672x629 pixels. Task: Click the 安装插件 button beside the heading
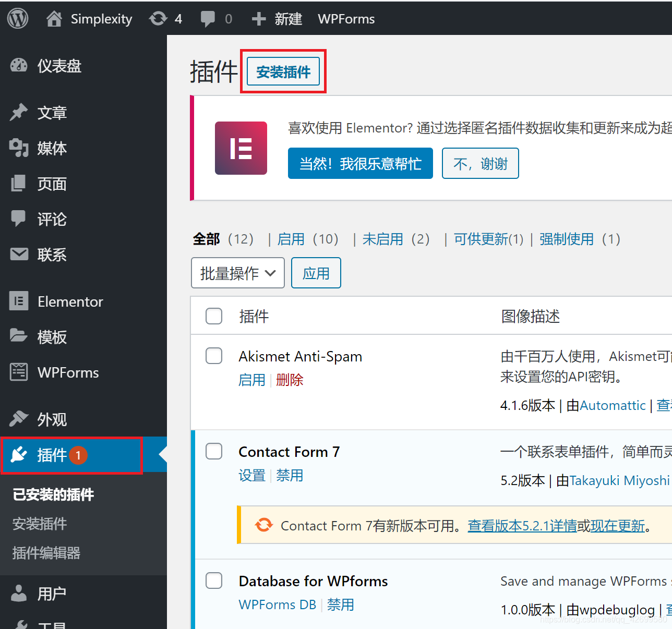283,71
